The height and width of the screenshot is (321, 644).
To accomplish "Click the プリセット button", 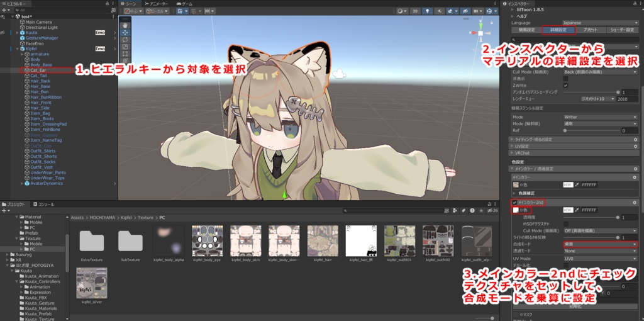I will point(590,30).
